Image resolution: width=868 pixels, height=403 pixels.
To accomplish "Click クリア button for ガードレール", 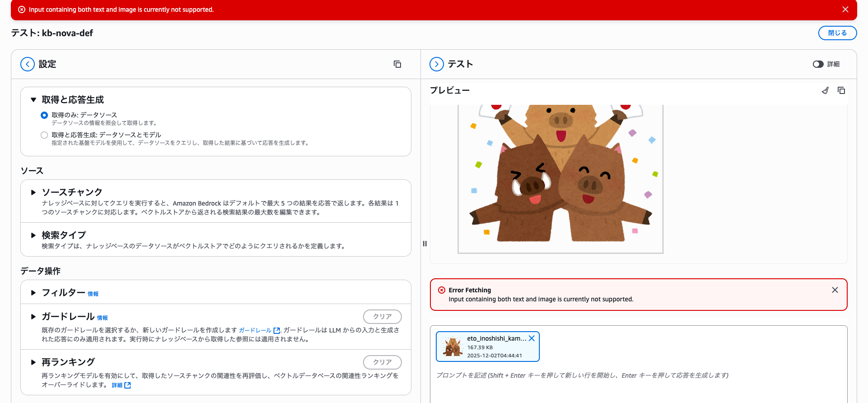I will 382,317.
